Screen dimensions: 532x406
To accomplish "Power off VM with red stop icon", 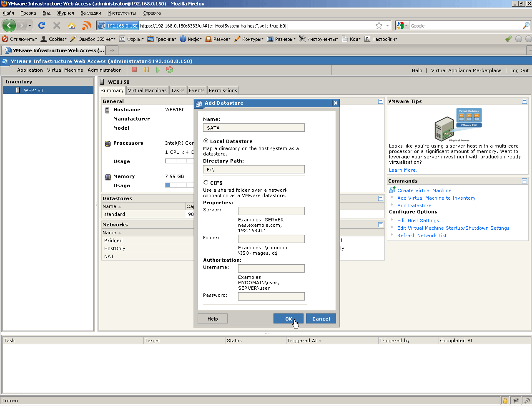I will click(135, 70).
